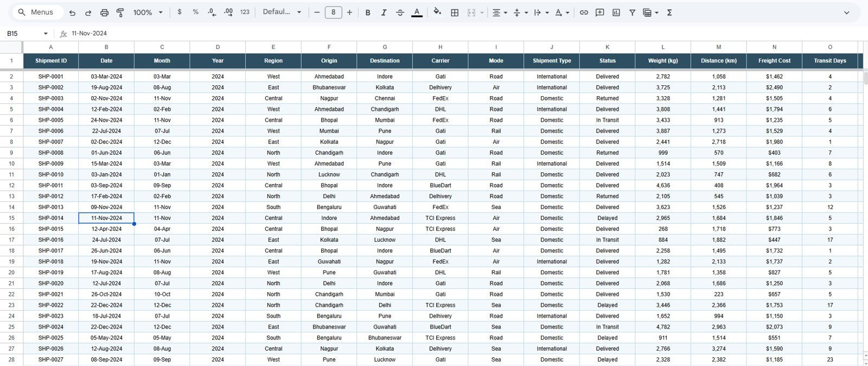Screen dimensions: 868x366
Task: Toggle italic formatting
Action: (x=384, y=12)
